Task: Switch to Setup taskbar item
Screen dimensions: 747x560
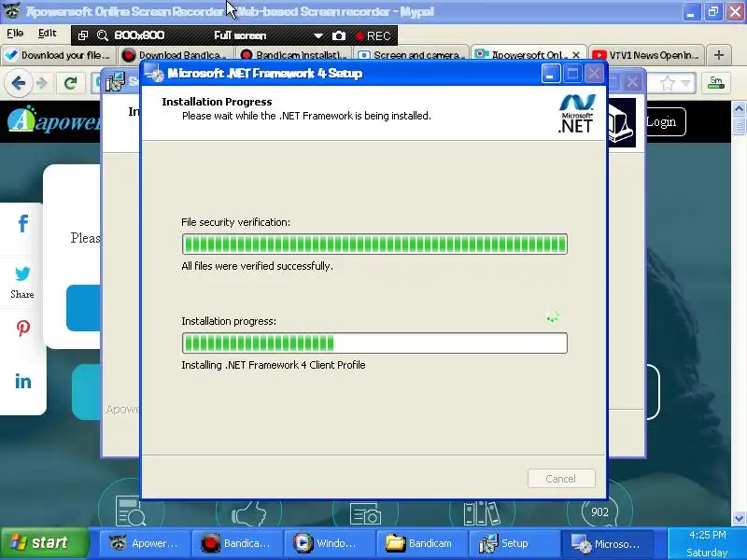Action: (x=514, y=543)
